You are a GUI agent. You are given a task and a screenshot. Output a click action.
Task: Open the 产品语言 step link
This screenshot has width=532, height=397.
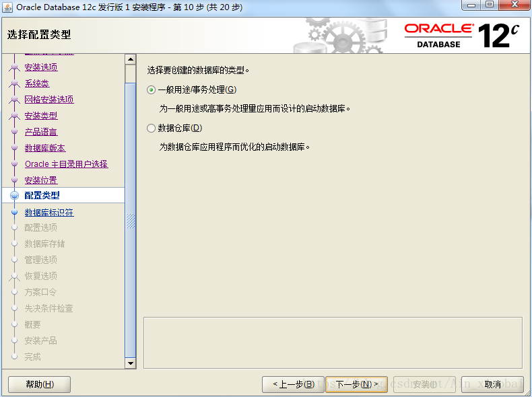[41, 132]
